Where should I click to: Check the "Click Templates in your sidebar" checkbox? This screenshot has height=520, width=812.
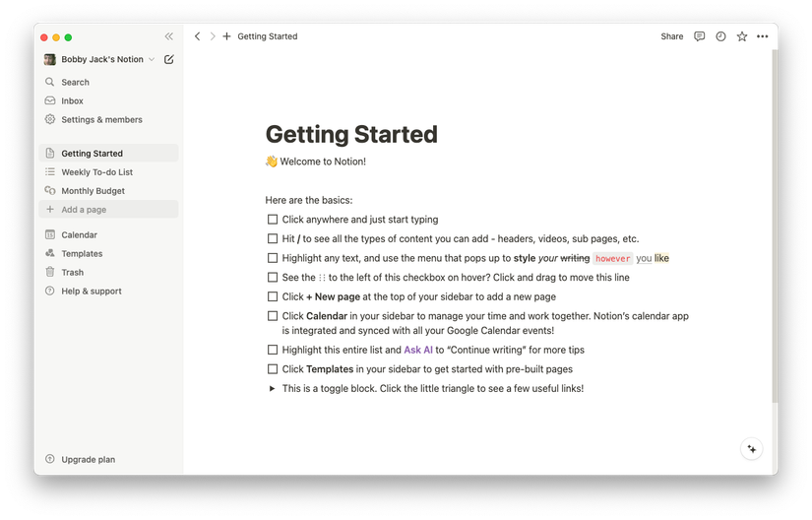[x=273, y=369]
